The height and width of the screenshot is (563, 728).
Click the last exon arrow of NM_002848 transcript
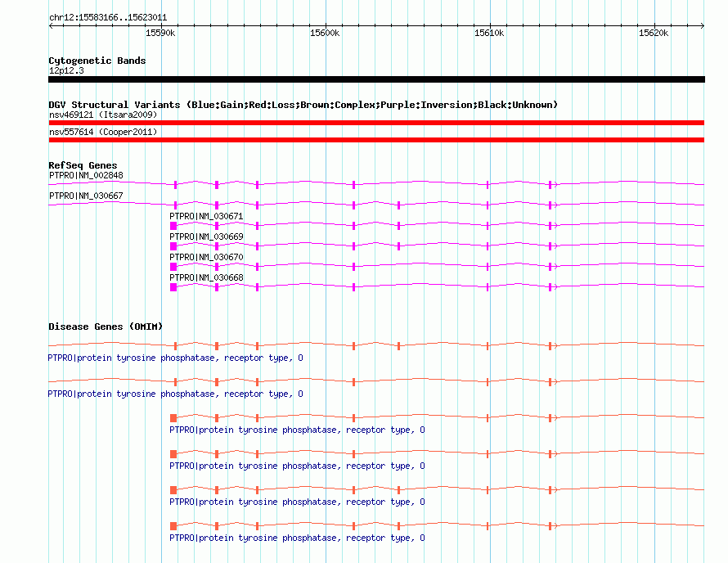552,185
